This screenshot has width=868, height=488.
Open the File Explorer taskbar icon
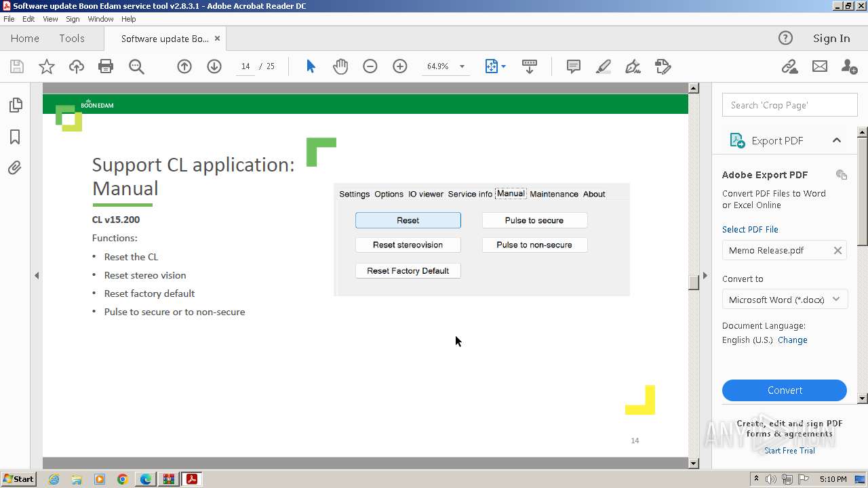tap(77, 479)
